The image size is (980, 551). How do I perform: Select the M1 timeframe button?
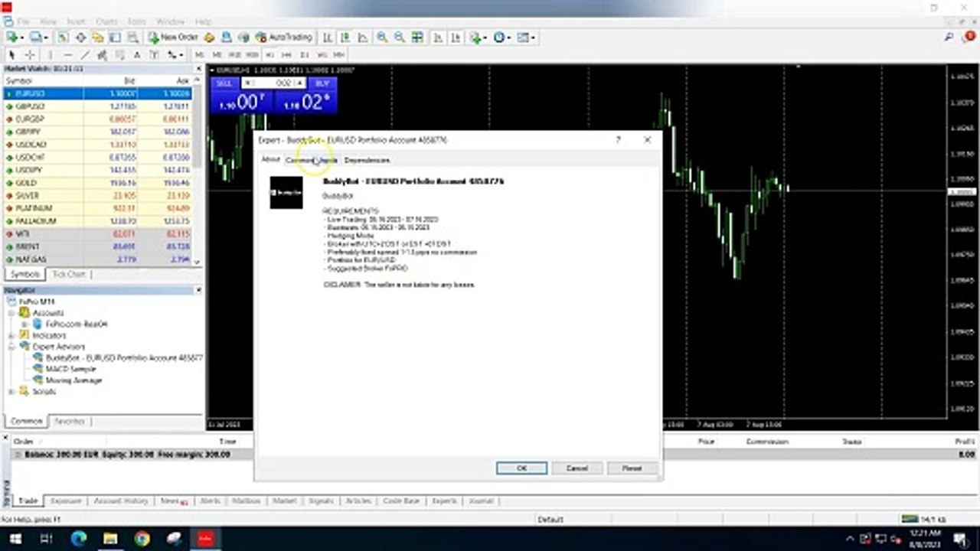click(199, 55)
